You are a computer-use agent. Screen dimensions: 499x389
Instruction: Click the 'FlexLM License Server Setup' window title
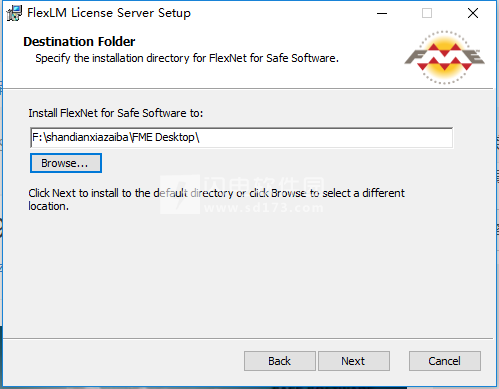109,13
